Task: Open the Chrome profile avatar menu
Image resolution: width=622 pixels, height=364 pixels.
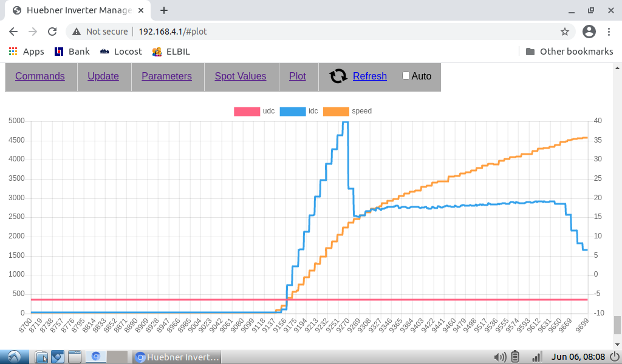Action: (589, 32)
